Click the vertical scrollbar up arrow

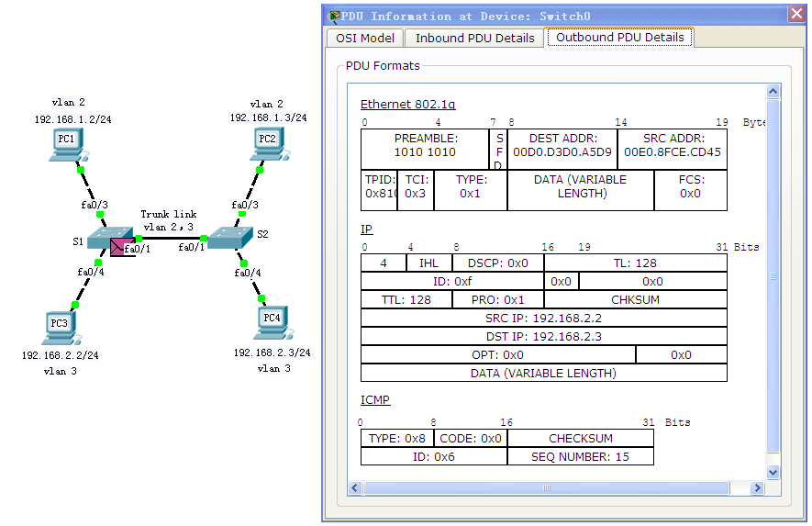pos(773,92)
